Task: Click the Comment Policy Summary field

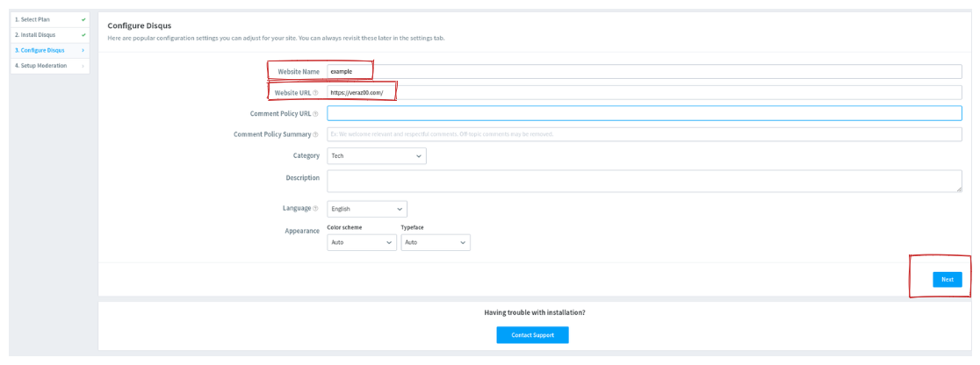Action: tap(644, 134)
